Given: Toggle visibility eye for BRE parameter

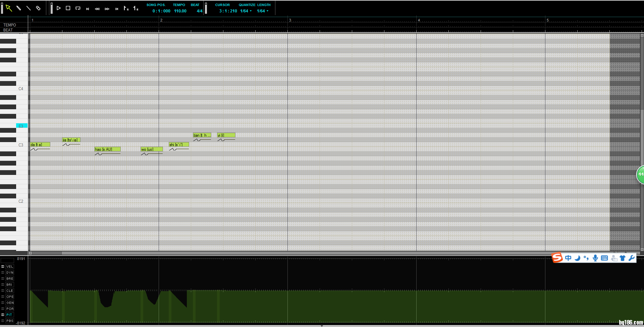Looking at the screenshot, I should 3,279.
